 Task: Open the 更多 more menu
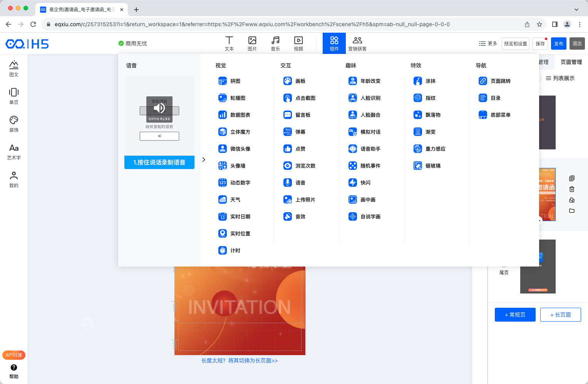(488, 44)
